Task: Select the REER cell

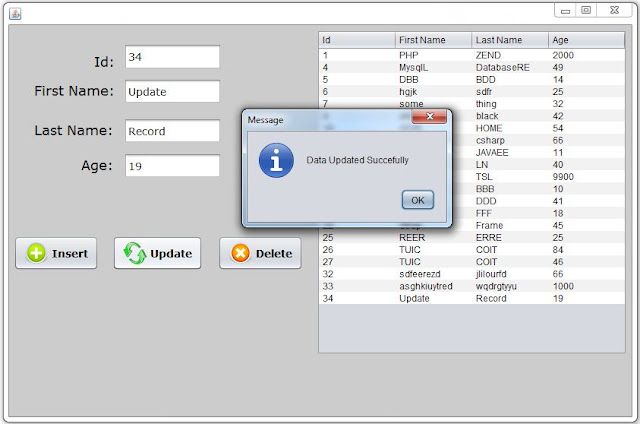Action: click(x=433, y=238)
